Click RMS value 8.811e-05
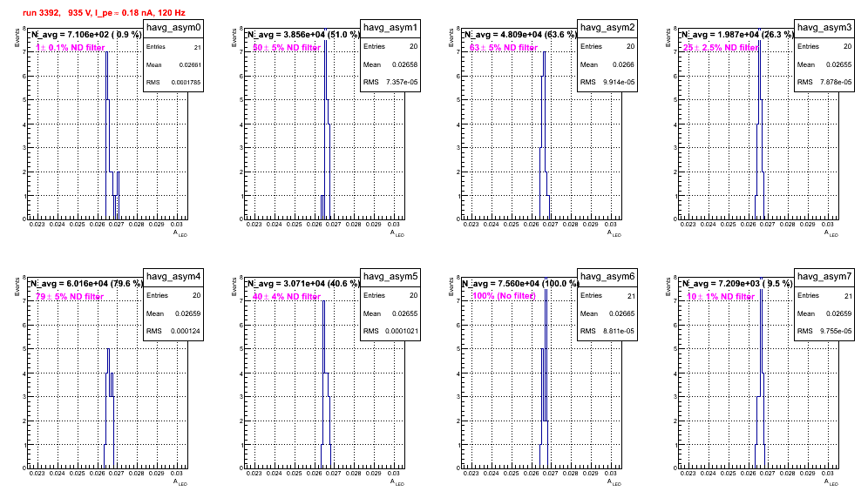868x498 pixels. click(619, 332)
